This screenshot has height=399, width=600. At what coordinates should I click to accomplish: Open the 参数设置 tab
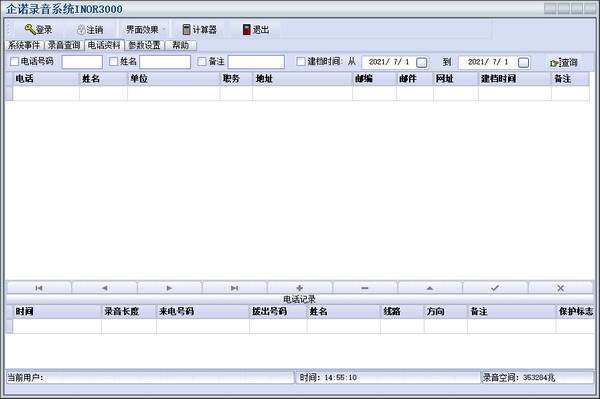point(144,45)
